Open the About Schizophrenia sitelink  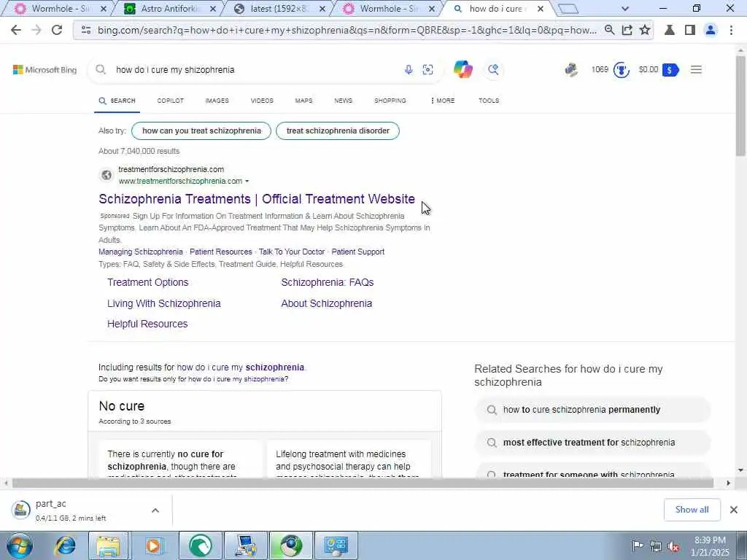(326, 304)
